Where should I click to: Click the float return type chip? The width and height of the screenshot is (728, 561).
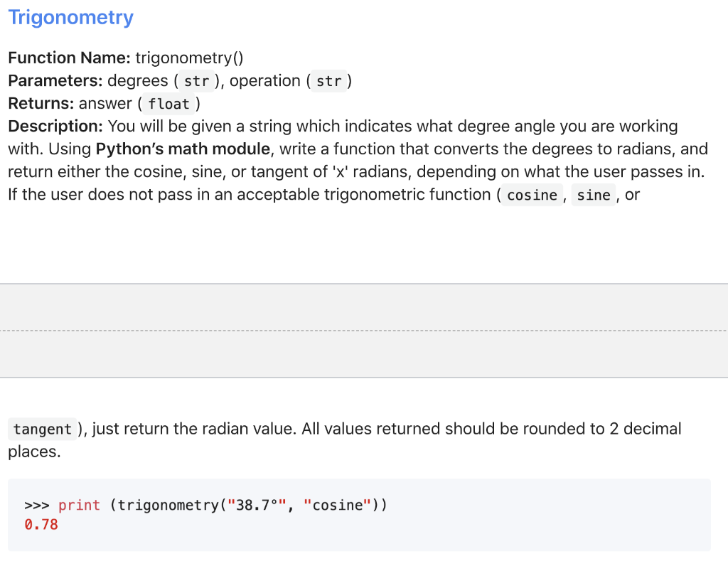[x=168, y=104]
